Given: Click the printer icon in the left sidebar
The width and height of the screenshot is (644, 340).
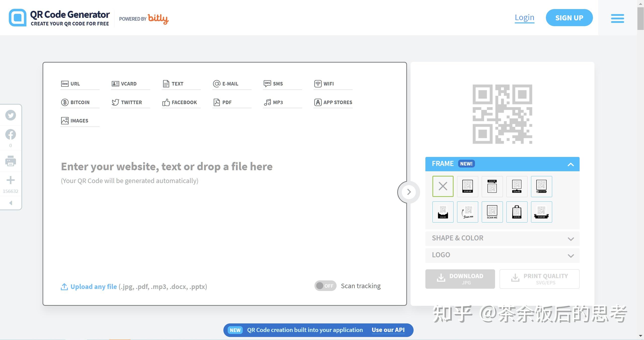Looking at the screenshot, I should point(11,161).
